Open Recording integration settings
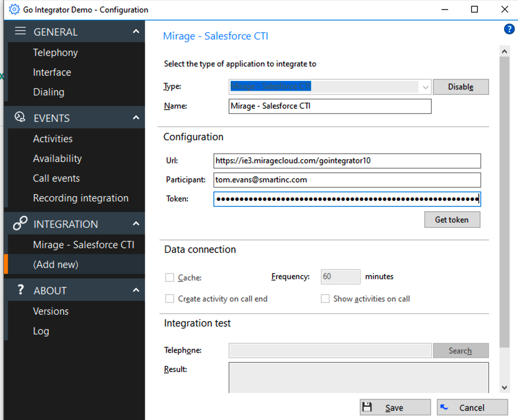Screen dimensions: 518x420 click(81, 198)
